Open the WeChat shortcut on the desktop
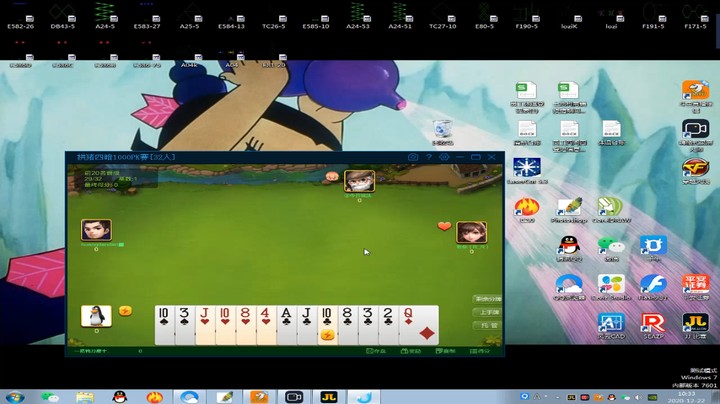 tap(611, 249)
